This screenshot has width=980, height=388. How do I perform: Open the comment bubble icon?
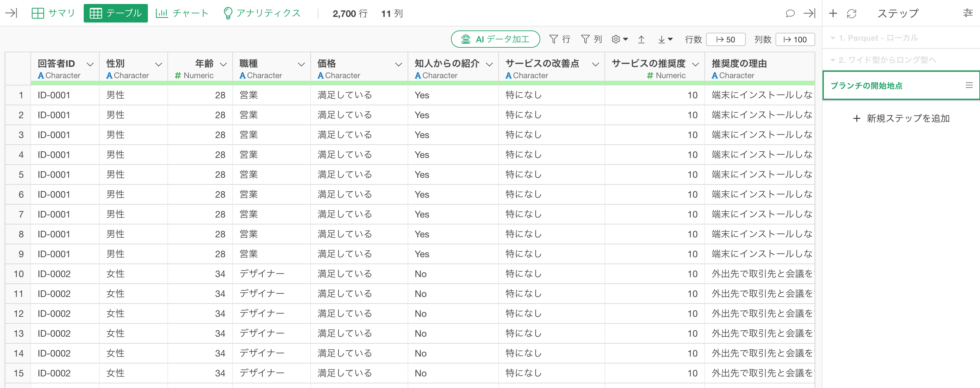click(x=790, y=13)
